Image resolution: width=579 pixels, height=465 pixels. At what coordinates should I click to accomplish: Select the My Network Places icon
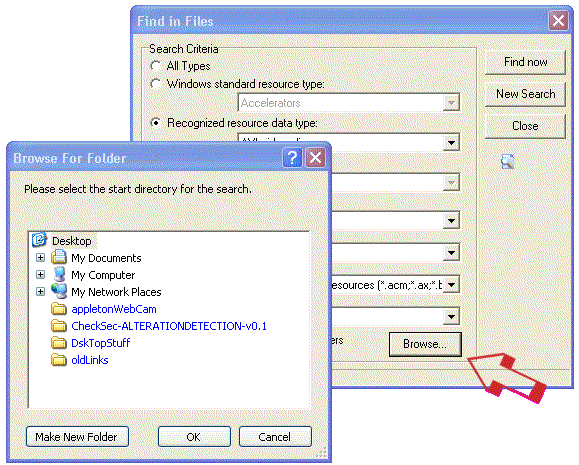pos(59,291)
